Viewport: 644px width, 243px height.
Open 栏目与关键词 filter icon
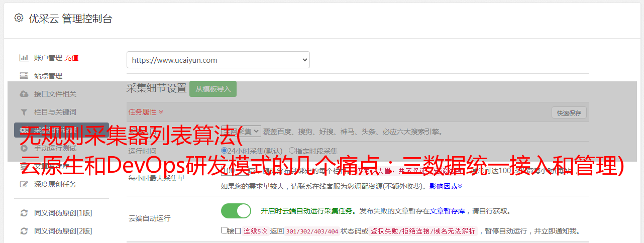pyautogui.click(x=24, y=112)
